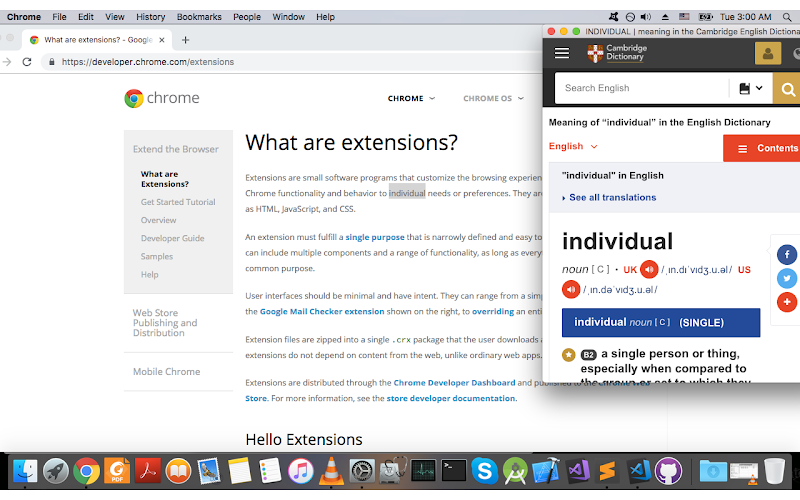Expand the English language dropdown
Screen dimensions: 800x500
[573, 146]
